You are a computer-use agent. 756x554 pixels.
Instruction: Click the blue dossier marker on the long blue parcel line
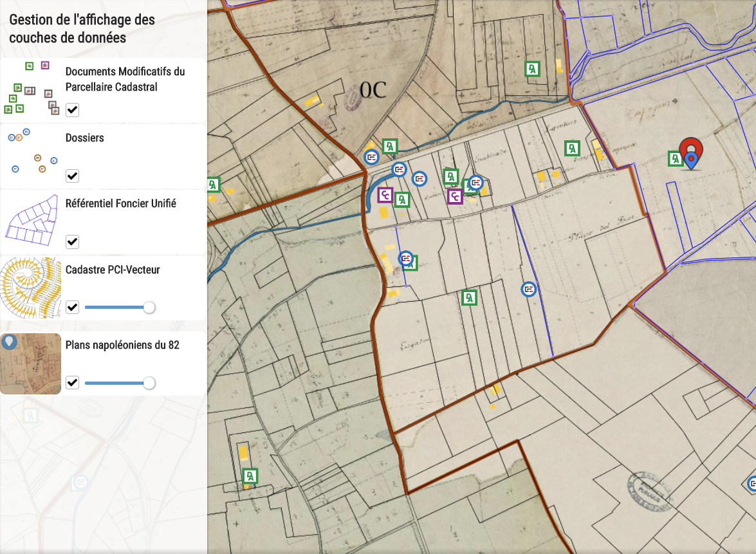point(529,290)
